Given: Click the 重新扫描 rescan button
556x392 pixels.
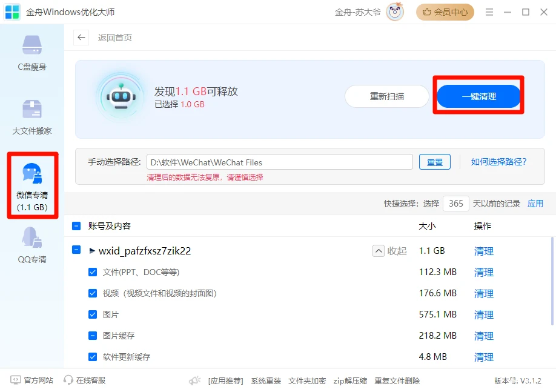Looking at the screenshot, I should pyautogui.click(x=387, y=96).
